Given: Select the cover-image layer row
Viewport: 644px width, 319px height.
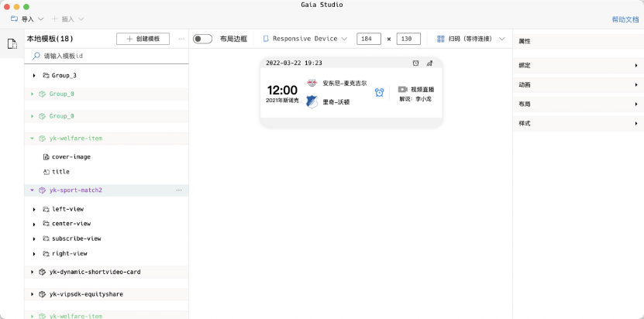Looking at the screenshot, I should (107, 157).
